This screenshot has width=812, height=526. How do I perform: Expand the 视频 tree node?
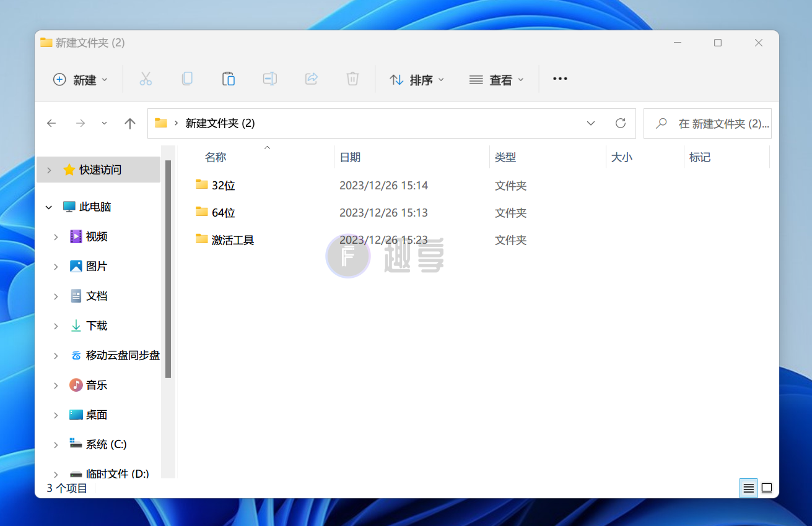pyautogui.click(x=56, y=237)
